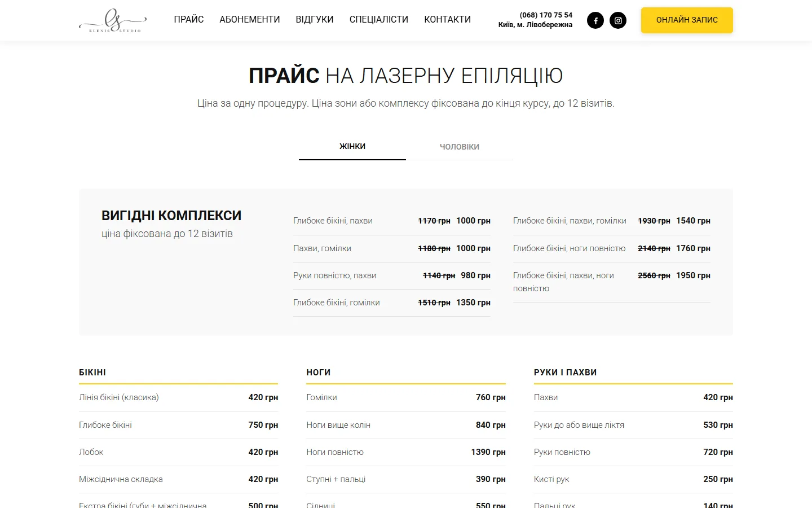This screenshot has width=812, height=508.
Task: Navigate to СПЕЦІАЛІСТИ section
Action: 379,19
